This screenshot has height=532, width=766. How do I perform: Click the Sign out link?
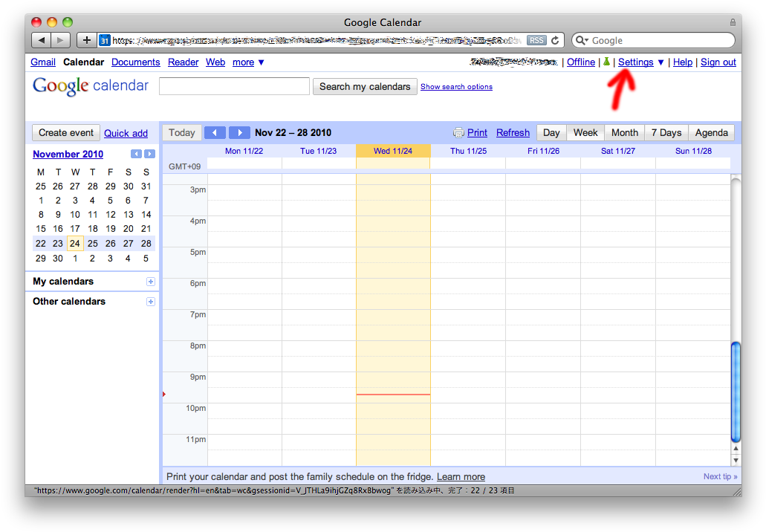pos(718,62)
